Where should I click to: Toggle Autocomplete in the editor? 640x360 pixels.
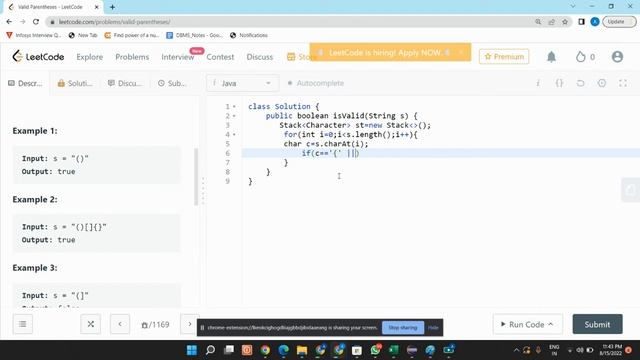coord(316,83)
